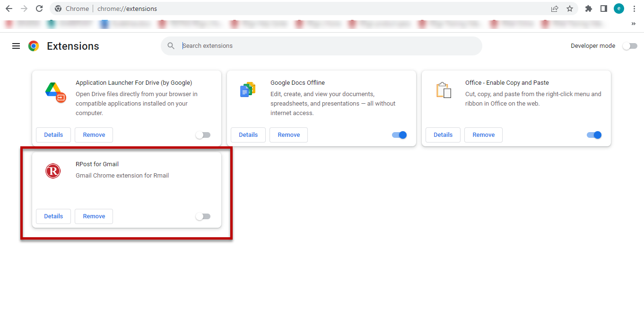Reload the extensions page

pyautogui.click(x=39, y=9)
